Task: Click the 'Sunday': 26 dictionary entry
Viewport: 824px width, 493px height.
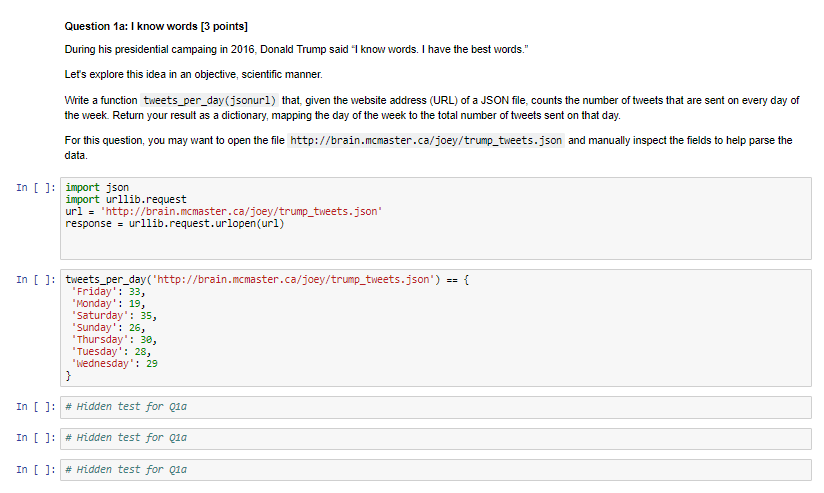Action: [108, 328]
